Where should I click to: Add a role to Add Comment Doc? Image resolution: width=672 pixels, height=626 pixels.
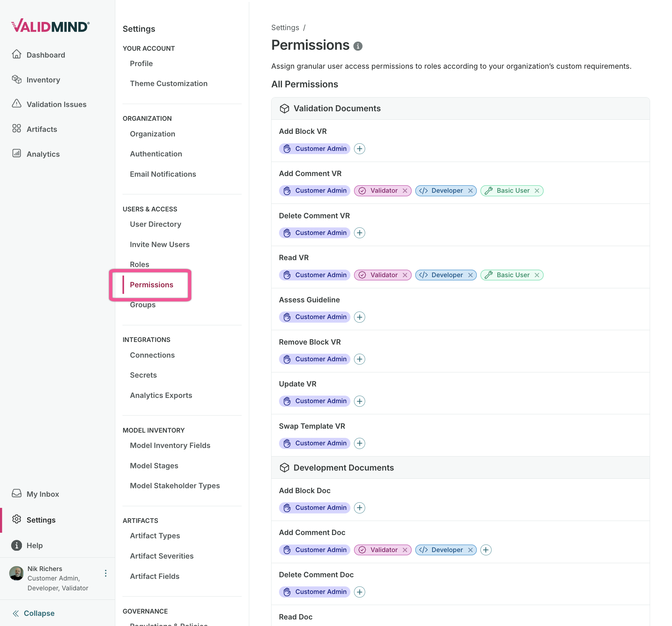click(486, 550)
